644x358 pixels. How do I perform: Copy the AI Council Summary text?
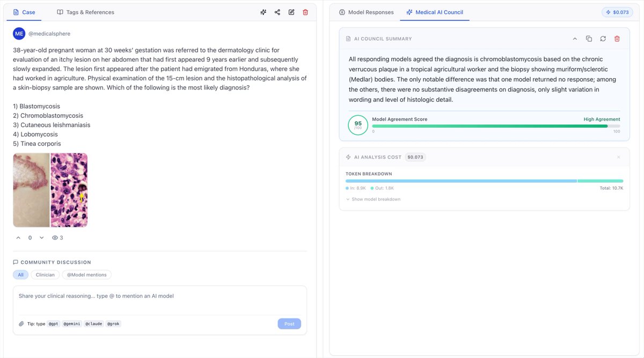[x=589, y=39]
